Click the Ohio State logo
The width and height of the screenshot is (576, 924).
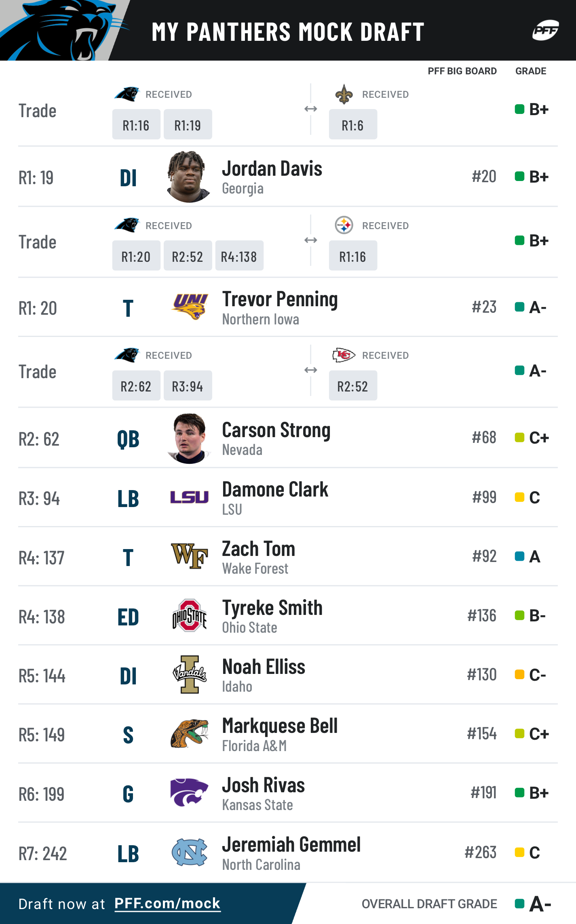tap(189, 615)
